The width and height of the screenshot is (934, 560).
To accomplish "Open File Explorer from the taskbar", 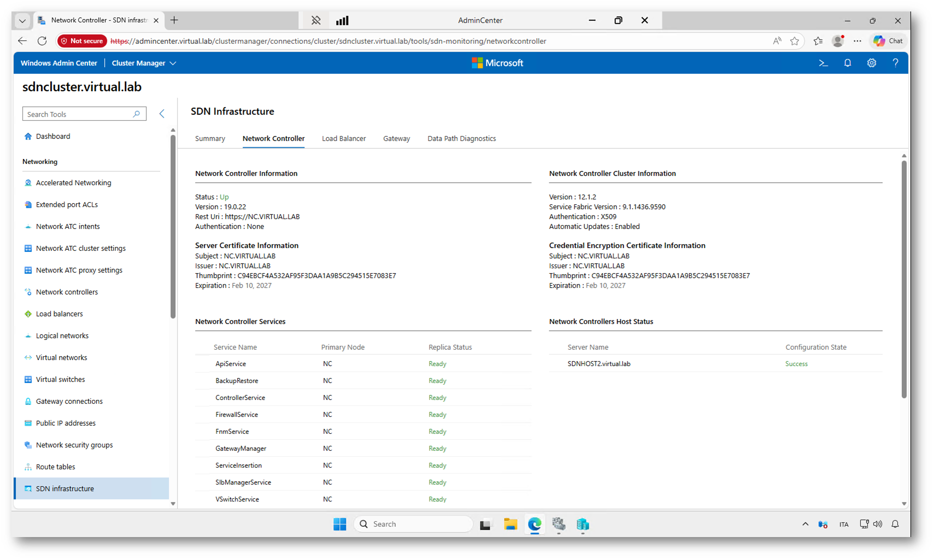I will [x=510, y=524].
